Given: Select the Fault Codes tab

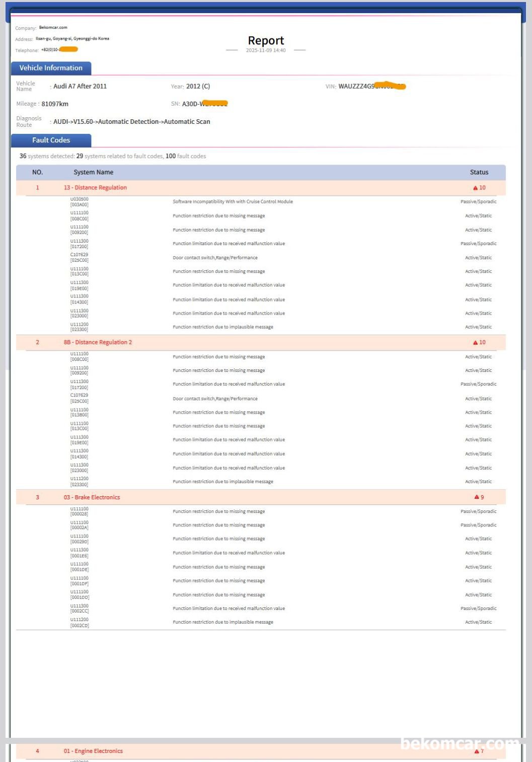Looking at the screenshot, I should click(51, 140).
